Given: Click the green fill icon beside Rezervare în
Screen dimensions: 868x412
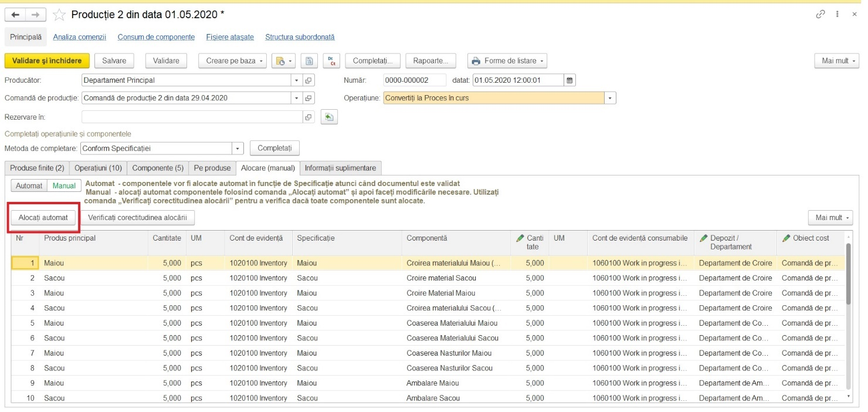Looking at the screenshot, I should (330, 117).
